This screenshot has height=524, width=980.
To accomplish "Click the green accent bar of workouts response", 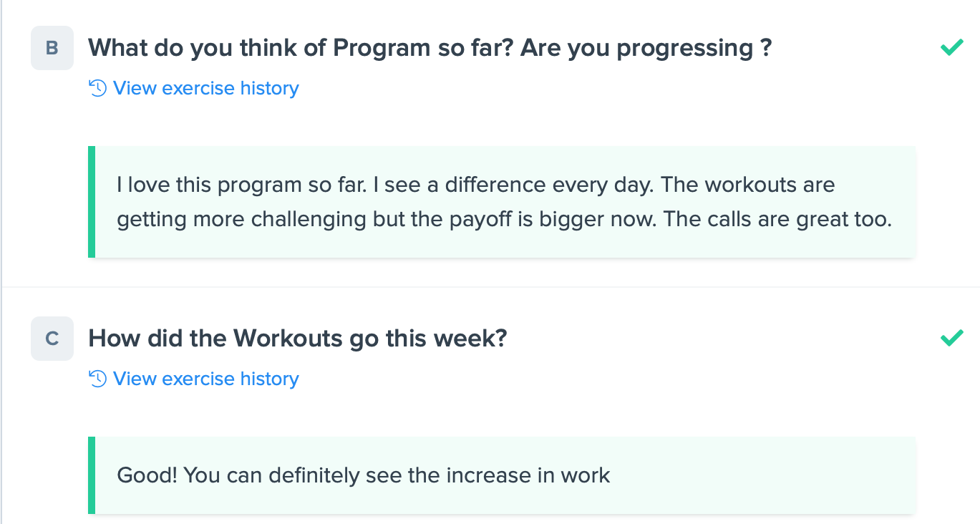I will click(x=92, y=475).
